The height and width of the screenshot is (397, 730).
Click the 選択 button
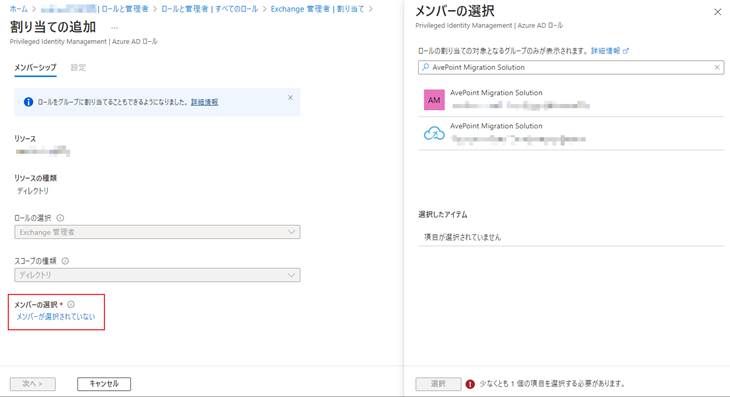tap(438, 384)
